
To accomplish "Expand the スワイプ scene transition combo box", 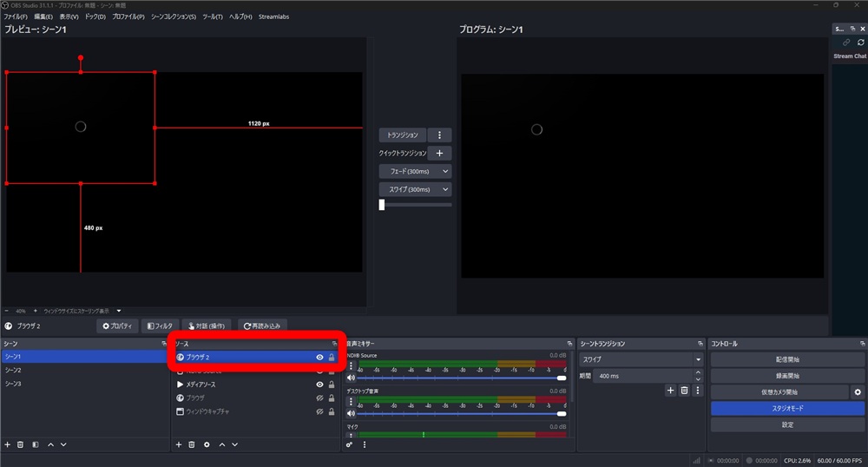I will tap(641, 359).
